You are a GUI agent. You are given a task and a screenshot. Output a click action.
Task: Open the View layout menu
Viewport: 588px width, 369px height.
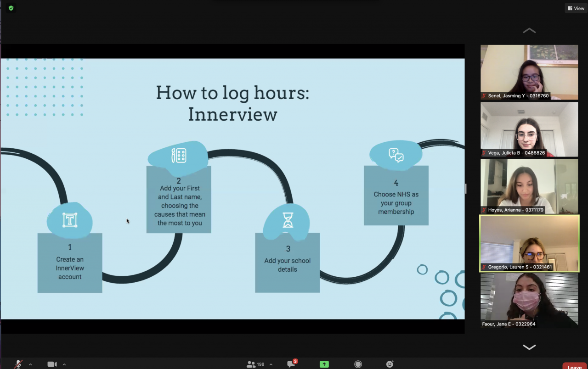pos(576,8)
